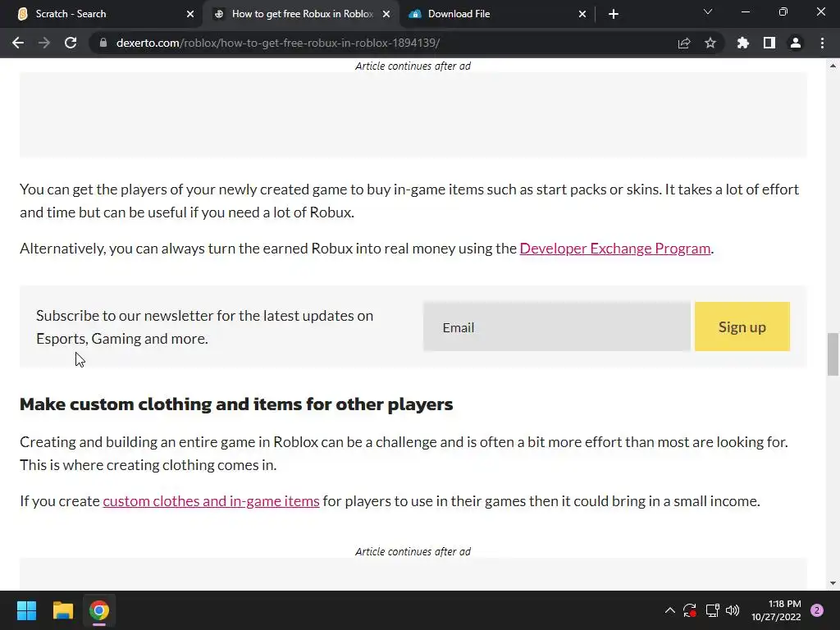Click the top 'Article continues after ad' label
Screen dimensions: 840x630
(x=413, y=66)
